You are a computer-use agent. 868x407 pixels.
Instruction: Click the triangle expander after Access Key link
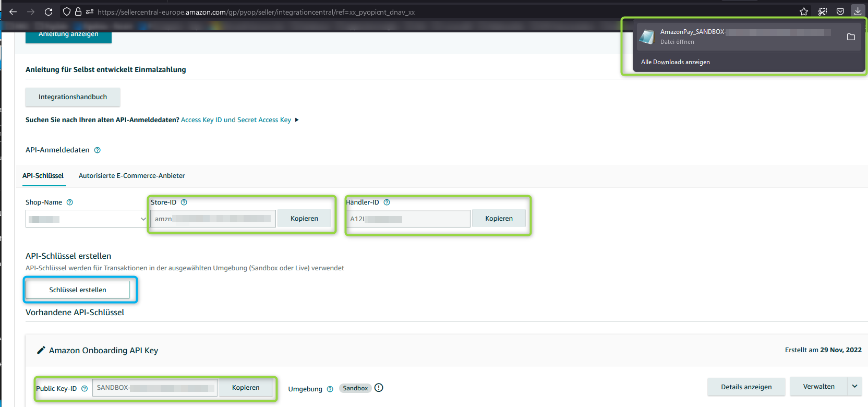297,120
